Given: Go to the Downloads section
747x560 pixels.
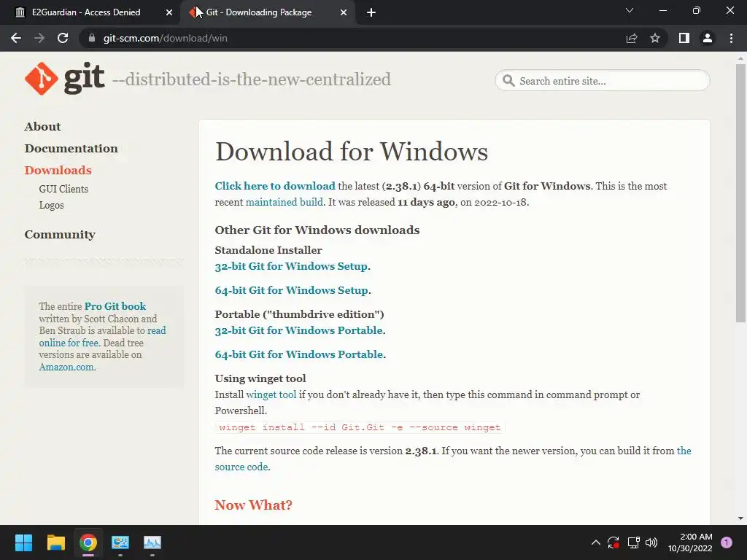Looking at the screenshot, I should [x=58, y=171].
